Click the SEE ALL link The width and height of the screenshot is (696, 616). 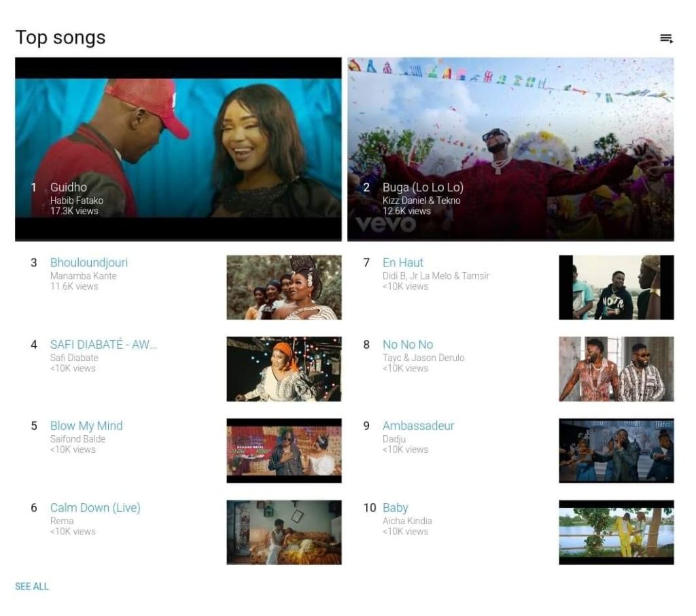(32, 586)
